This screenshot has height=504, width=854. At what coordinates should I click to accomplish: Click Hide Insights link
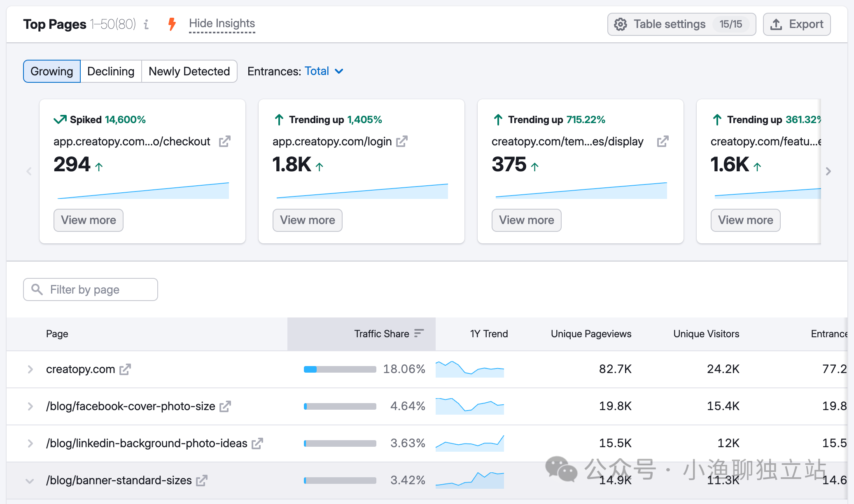click(222, 23)
